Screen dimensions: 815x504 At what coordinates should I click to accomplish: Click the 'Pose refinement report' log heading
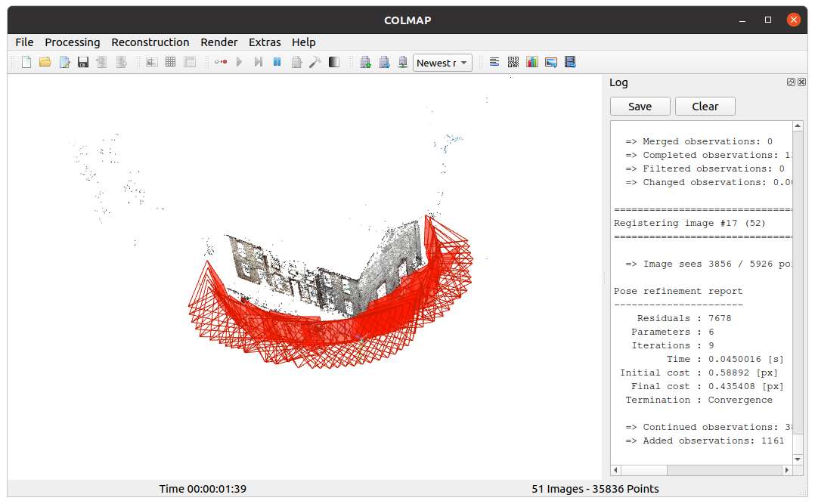pos(677,291)
